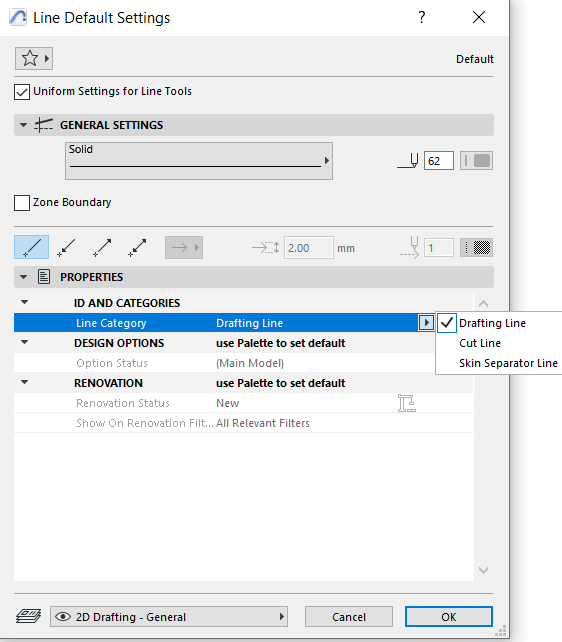Confirm with the OK button
The height and width of the screenshot is (642, 562).
click(x=449, y=617)
